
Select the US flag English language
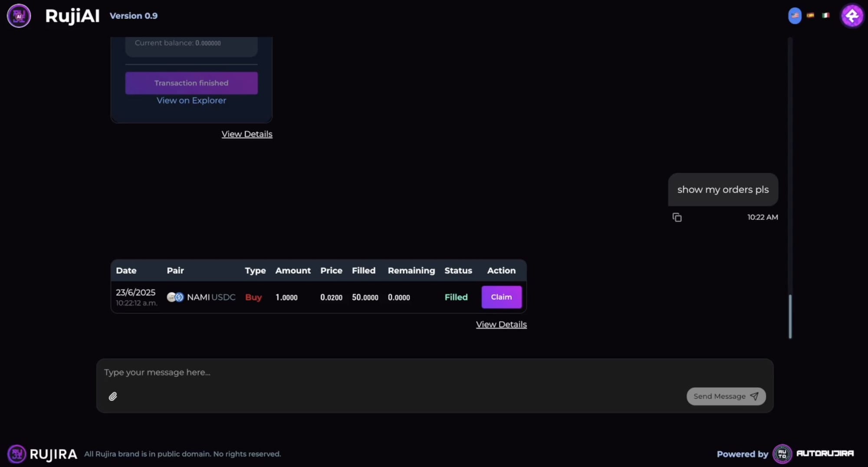point(795,16)
